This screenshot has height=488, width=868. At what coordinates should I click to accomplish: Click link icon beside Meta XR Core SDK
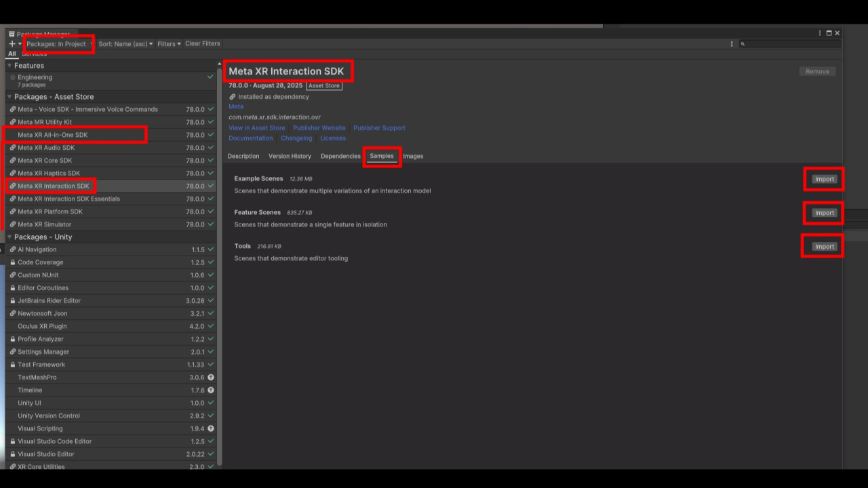[x=12, y=161]
